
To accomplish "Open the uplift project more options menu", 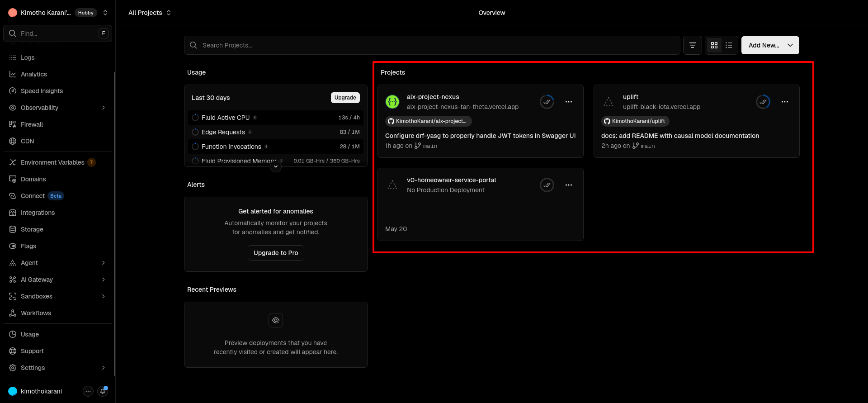I will point(785,102).
